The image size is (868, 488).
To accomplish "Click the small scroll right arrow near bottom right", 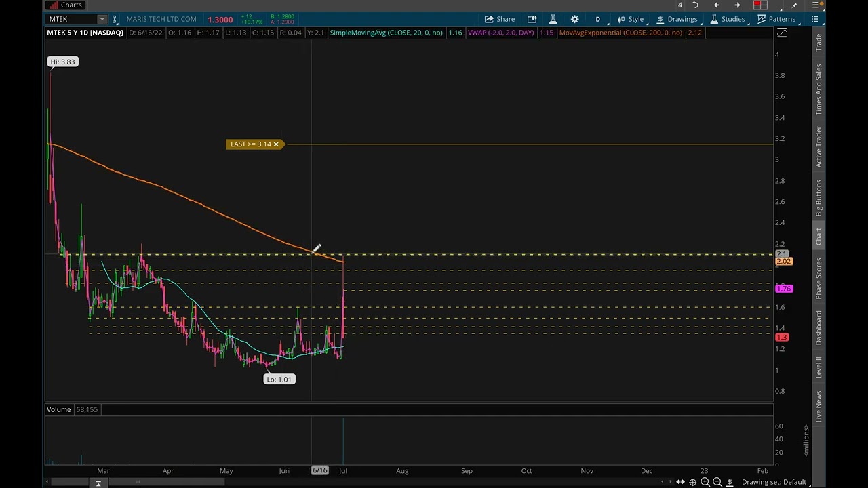I will (x=670, y=482).
